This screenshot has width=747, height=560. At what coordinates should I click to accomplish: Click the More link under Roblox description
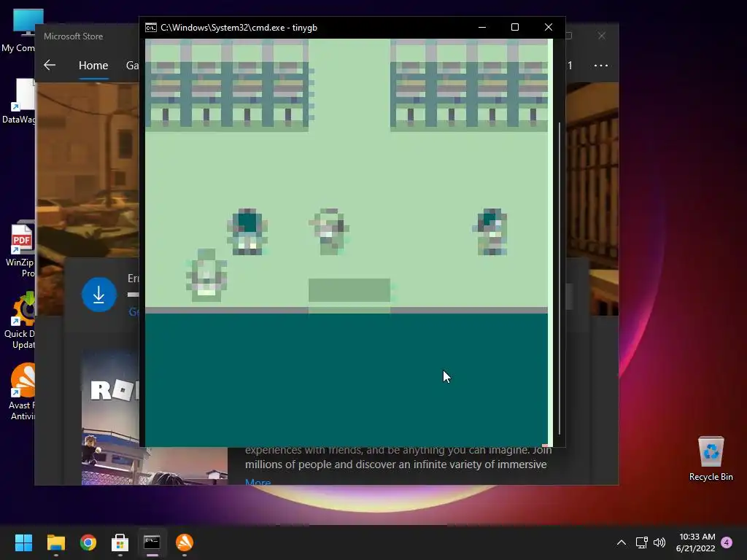click(258, 482)
